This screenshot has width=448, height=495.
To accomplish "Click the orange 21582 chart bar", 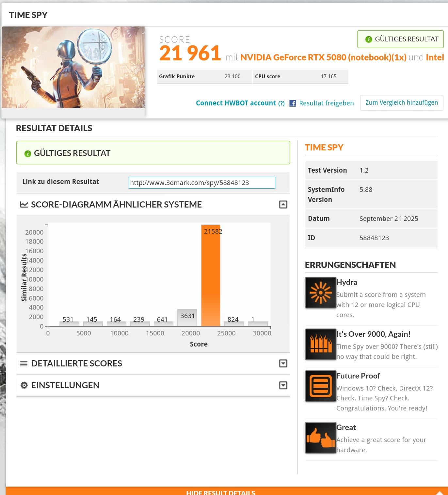I will pyautogui.click(x=211, y=275).
